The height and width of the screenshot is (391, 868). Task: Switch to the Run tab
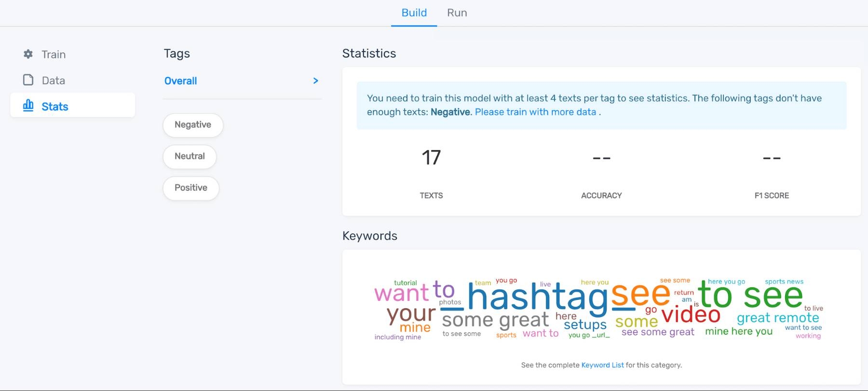(x=457, y=13)
